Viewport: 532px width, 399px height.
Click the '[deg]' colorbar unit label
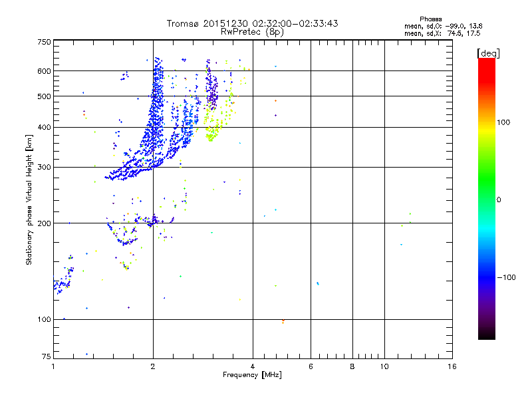488,53
